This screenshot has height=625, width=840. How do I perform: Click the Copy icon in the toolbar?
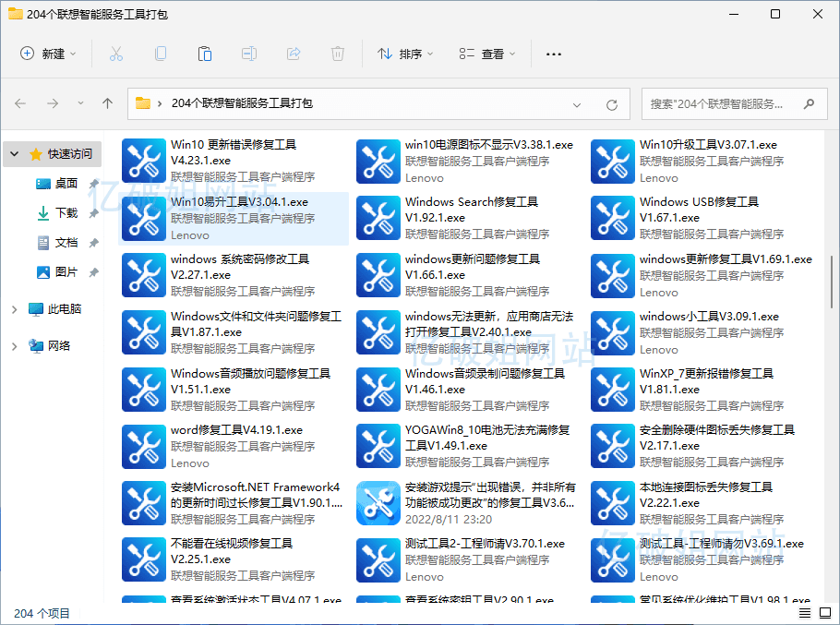160,54
